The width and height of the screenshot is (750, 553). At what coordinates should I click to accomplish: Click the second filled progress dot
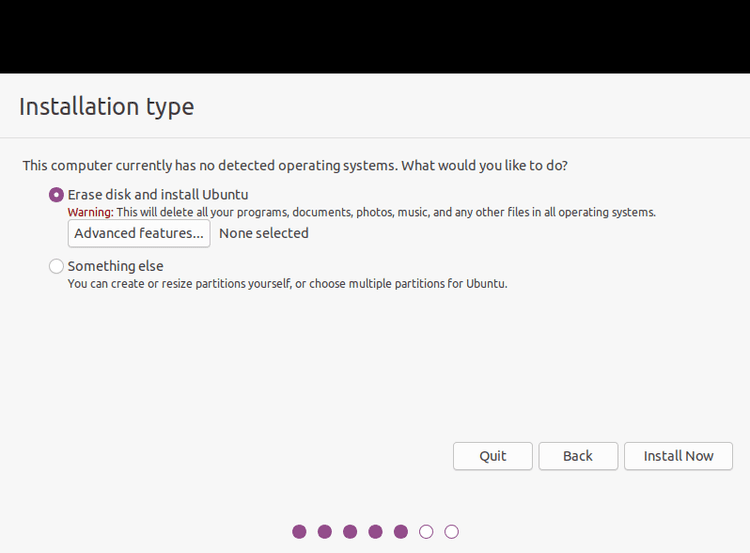(325, 531)
